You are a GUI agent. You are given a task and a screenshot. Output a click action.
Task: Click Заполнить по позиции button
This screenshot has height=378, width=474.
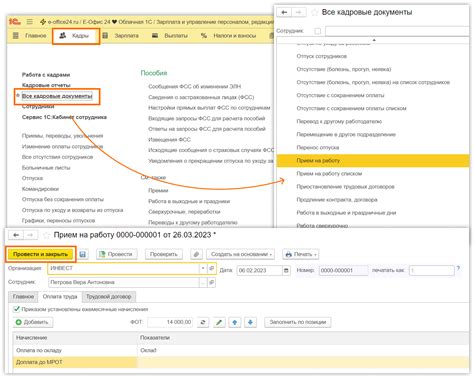[x=298, y=322]
